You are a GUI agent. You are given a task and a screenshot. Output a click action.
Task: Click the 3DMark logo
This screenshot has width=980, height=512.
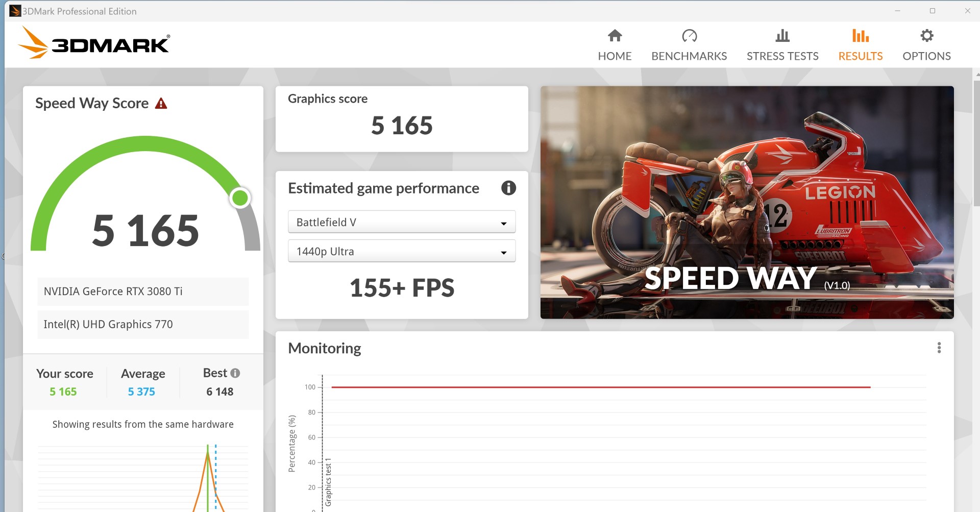tap(94, 43)
